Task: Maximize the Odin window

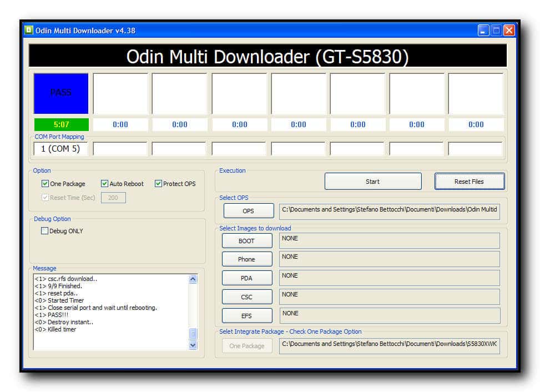Action: pyautogui.click(x=496, y=31)
